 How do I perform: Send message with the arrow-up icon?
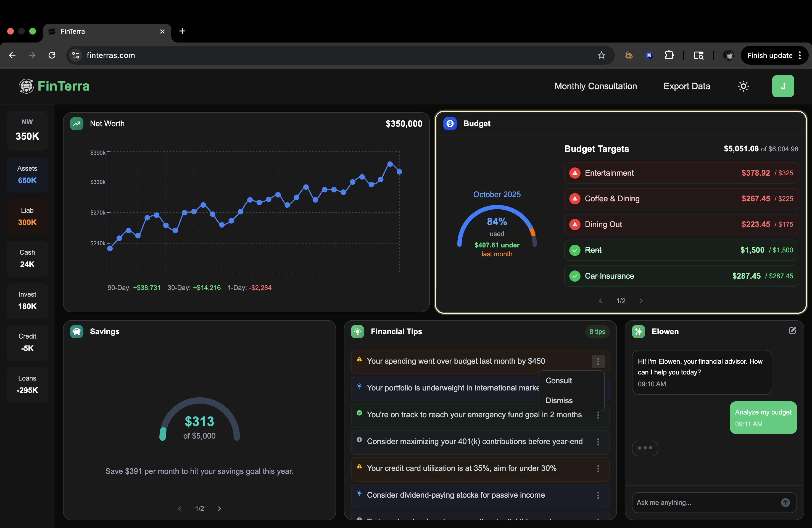pos(785,502)
